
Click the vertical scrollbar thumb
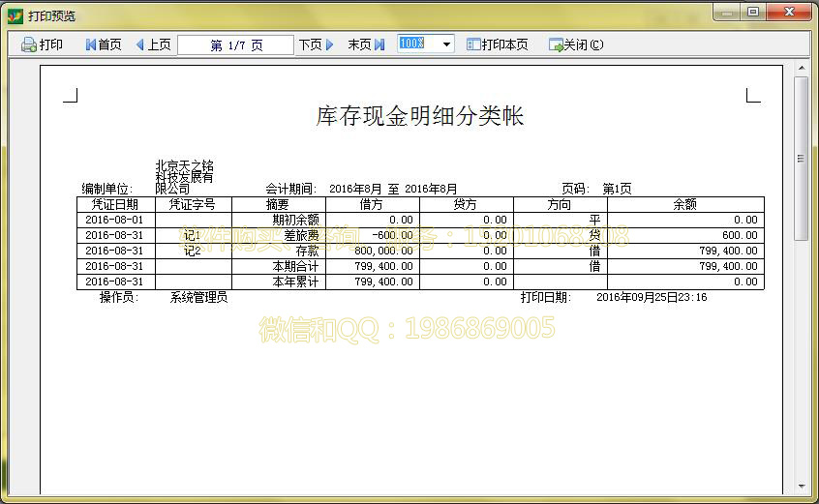[x=801, y=159]
